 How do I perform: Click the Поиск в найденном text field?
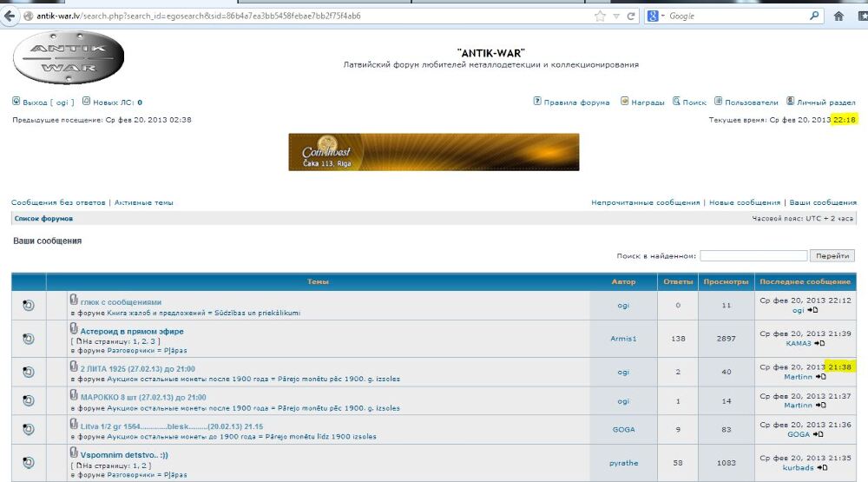753,256
